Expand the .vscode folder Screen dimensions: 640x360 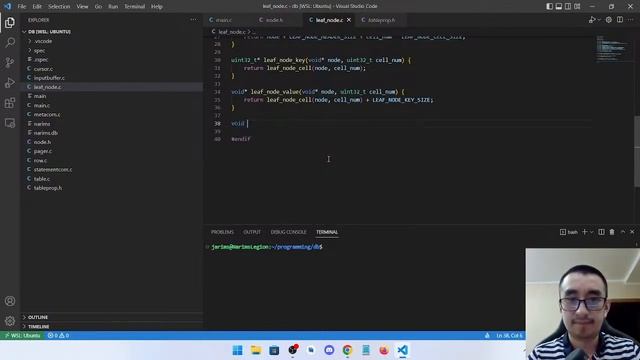tap(111, 41)
